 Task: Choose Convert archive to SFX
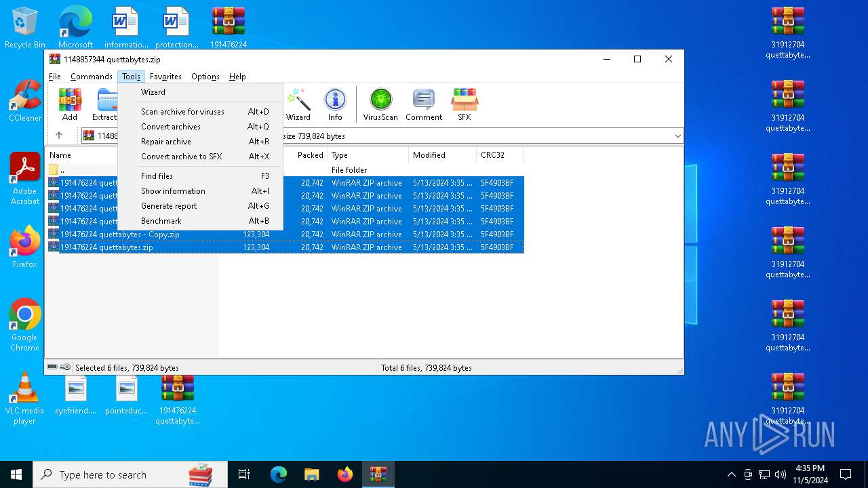[x=200, y=157]
